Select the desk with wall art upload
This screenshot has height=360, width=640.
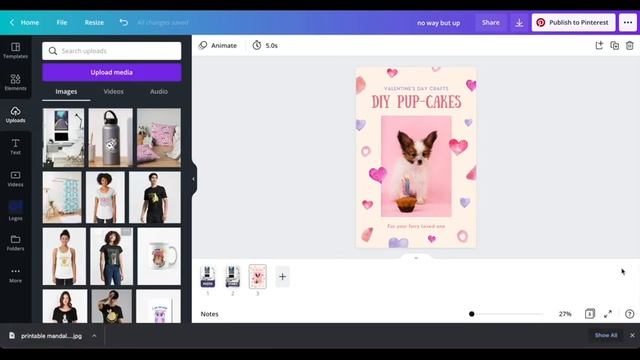click(63, 138)
